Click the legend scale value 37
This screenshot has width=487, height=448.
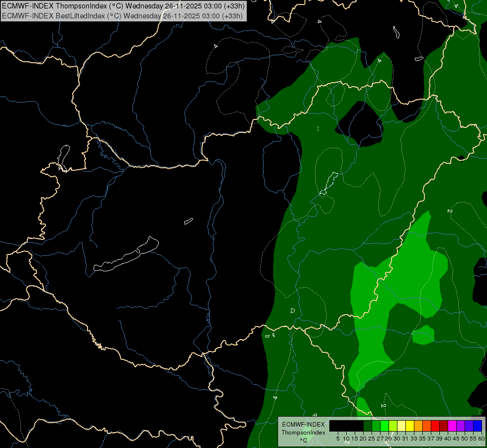point(431,439)
